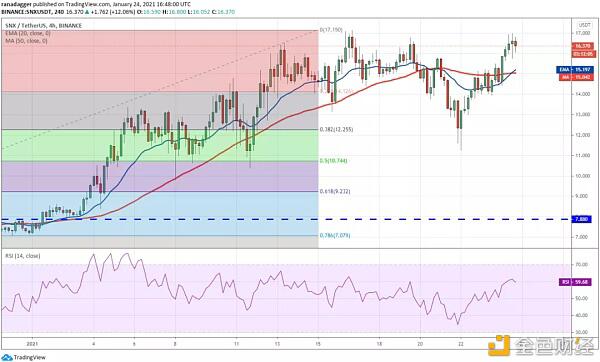Click the blue 7.880 horizontal line label
600x362 pixels.
click(582, 219)
